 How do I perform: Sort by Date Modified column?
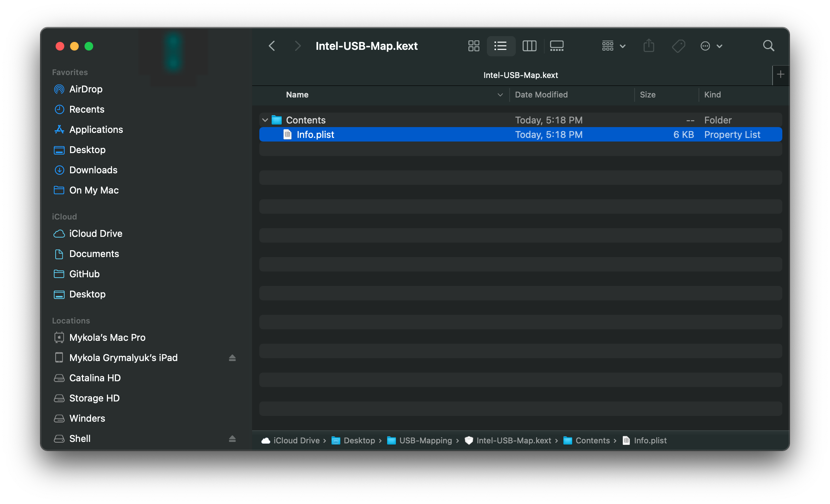[x=541, y=95]
